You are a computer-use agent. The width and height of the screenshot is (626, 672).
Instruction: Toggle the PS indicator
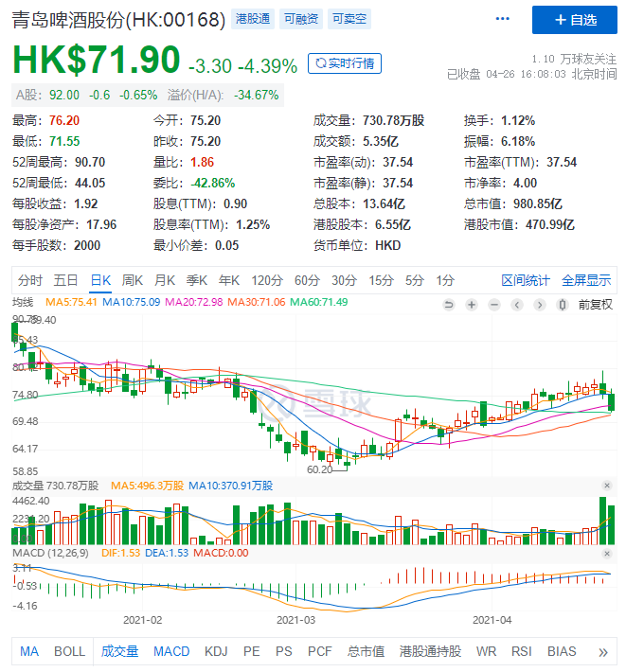283,651
